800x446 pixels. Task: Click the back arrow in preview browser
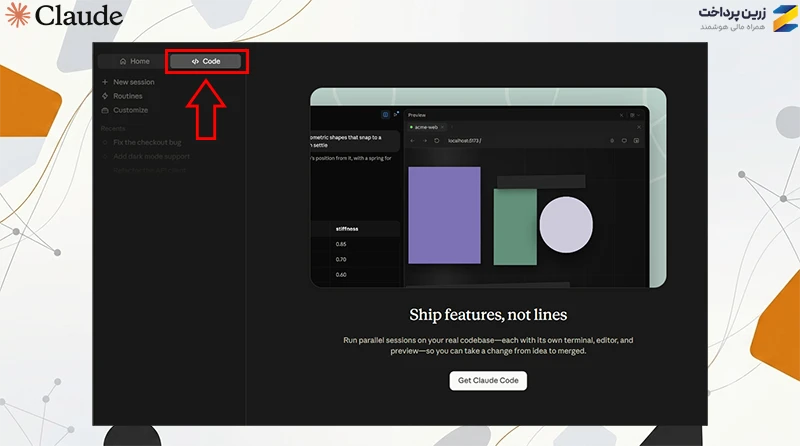point(413,140)
